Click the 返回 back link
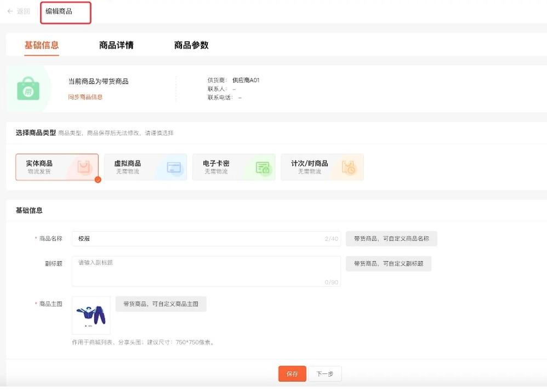Screen dimensions: 547x392 pyautogui.click(x=24, y=11)
